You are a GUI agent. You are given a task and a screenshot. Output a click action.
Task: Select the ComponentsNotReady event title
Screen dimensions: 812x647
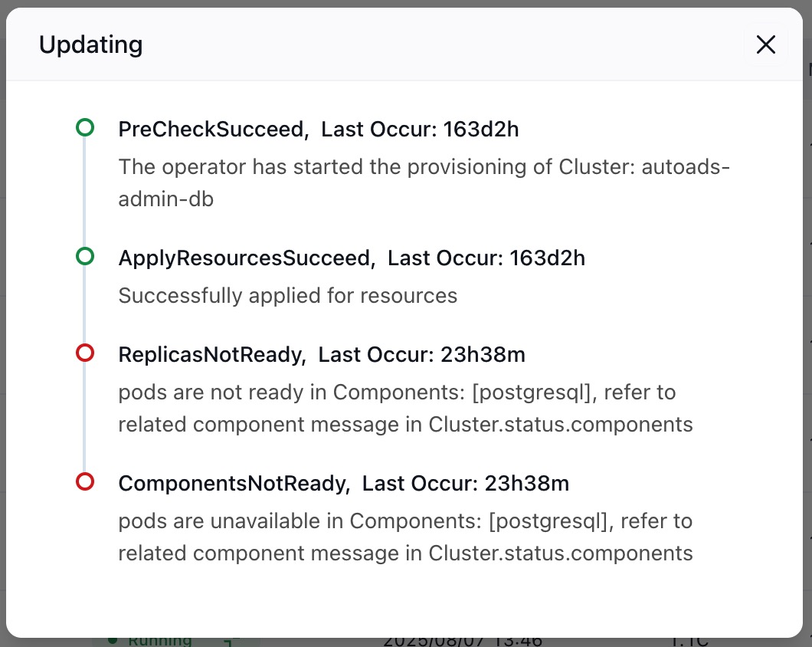232,484
